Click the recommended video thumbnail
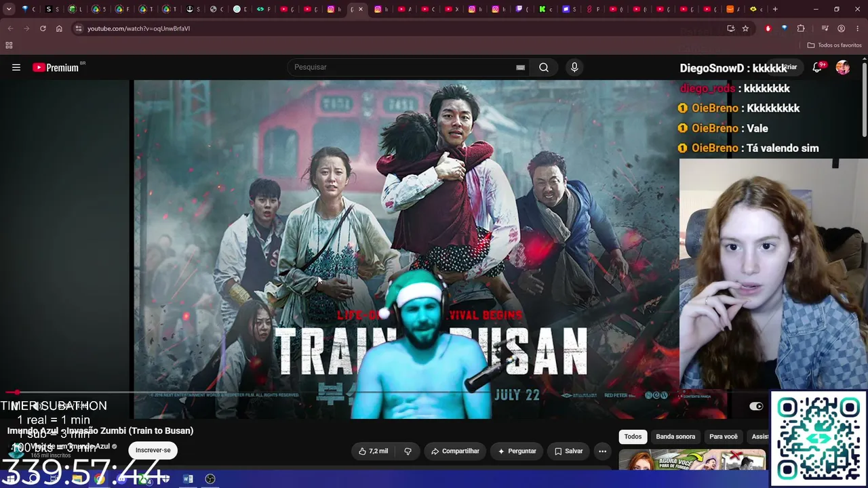Screen dimensions: 868x488 [x=692, y=460]
